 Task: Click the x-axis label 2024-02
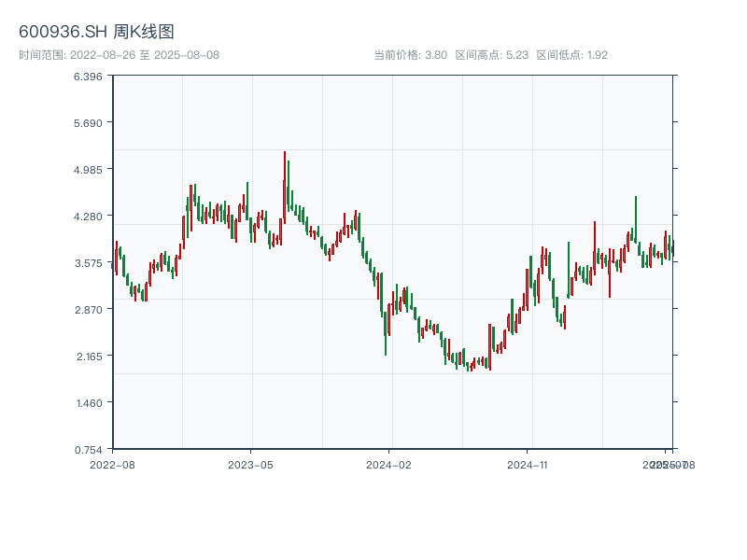388,465
